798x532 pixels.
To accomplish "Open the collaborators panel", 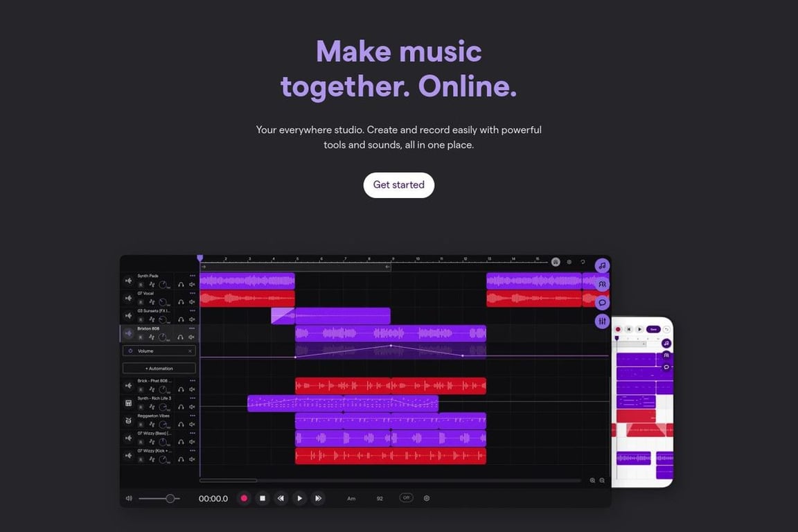I will [x=602, y=284].
